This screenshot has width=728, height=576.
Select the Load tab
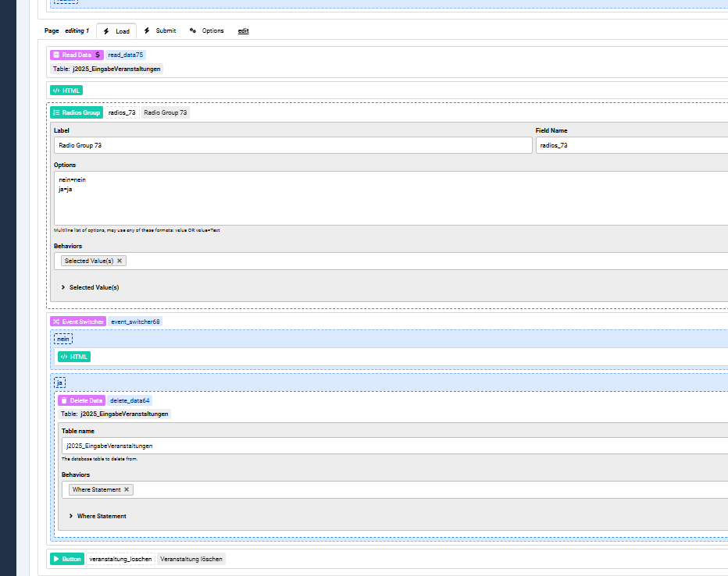point(116,31)
